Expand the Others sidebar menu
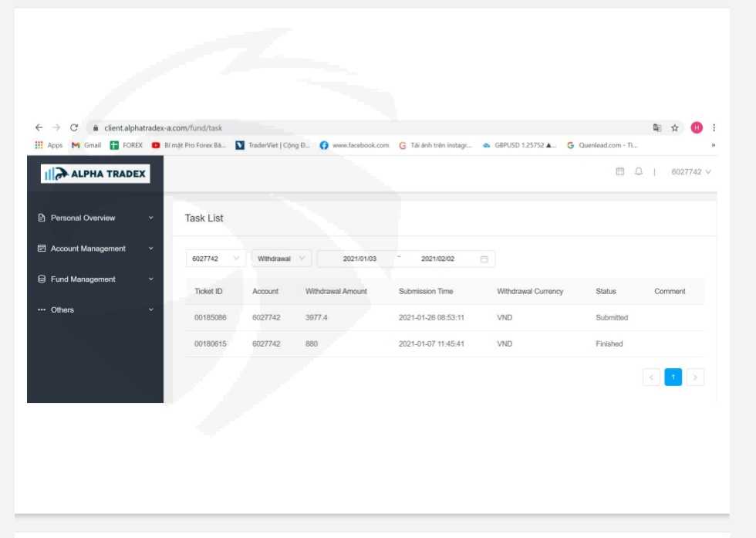The width and height of the screenshot is (756, 538). [96, 310]
